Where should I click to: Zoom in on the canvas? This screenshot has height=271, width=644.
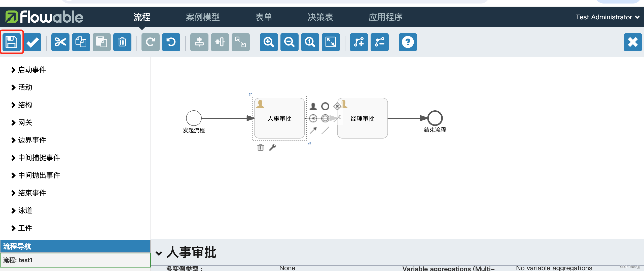tap(269, 42)
